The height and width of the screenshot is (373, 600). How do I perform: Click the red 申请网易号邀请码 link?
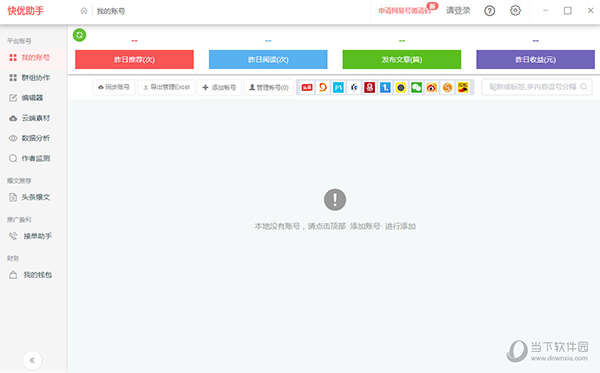tap(405, 11)
